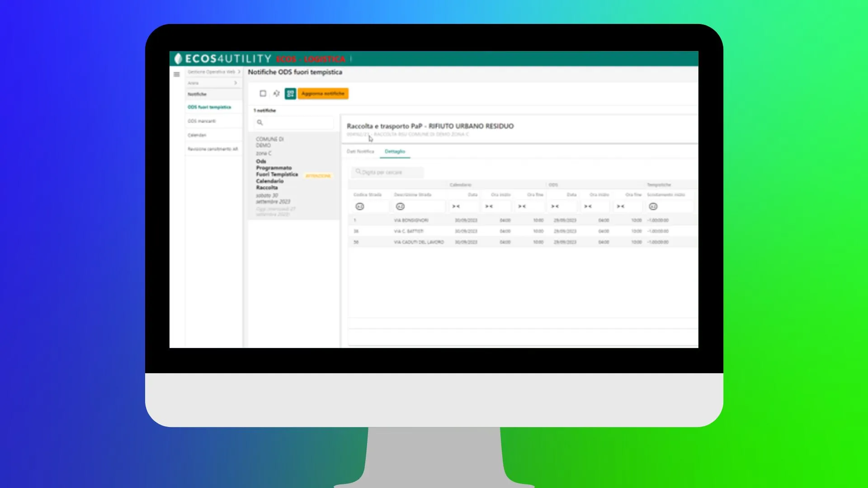The width and height of the screenshot is (868, 488).
Task: Click range filter under Calendario Data
Action: pos(456,206)
